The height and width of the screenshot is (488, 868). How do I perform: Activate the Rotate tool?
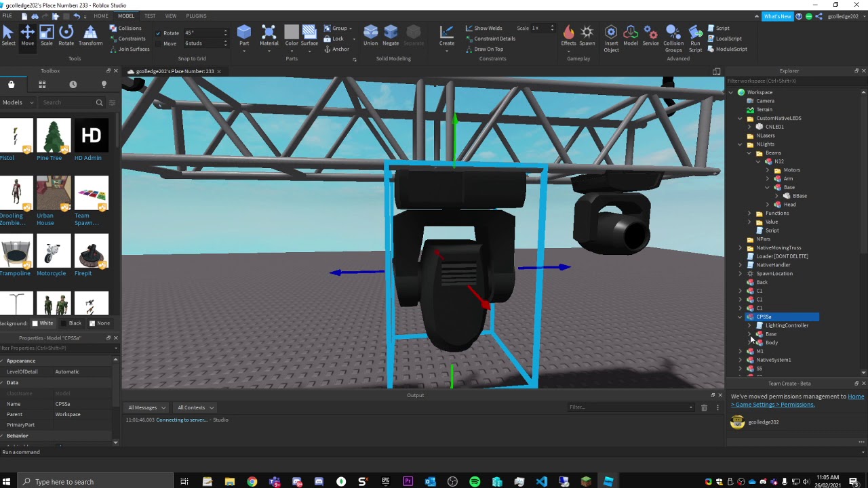point(66,35)
